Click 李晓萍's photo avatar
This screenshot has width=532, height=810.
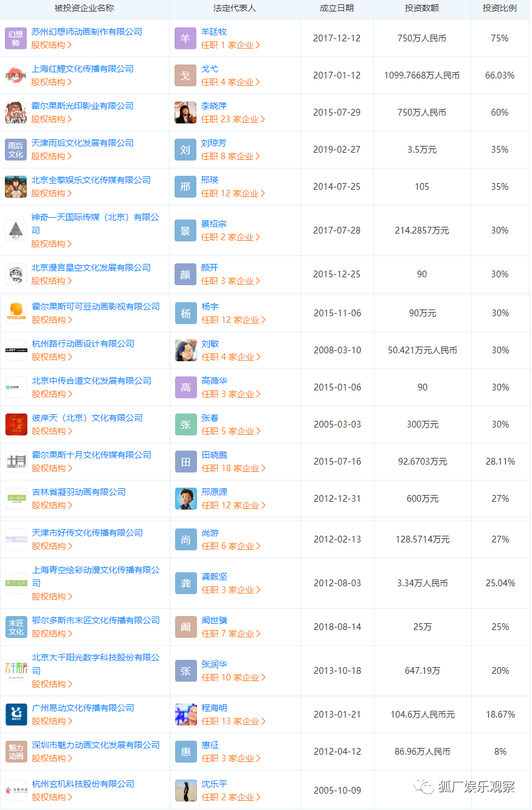coord(185,112)
